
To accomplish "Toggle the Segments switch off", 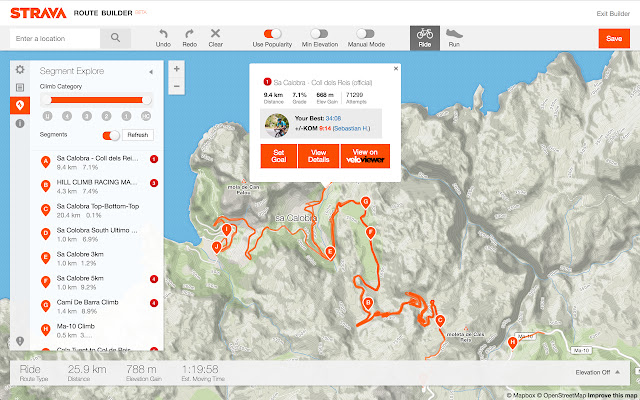I will (111, 135).
